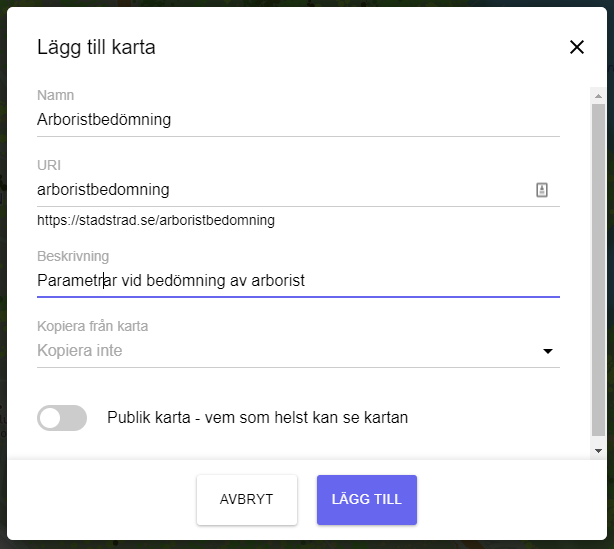
Task: Click the Namn field label
Action: pos(56,95)
